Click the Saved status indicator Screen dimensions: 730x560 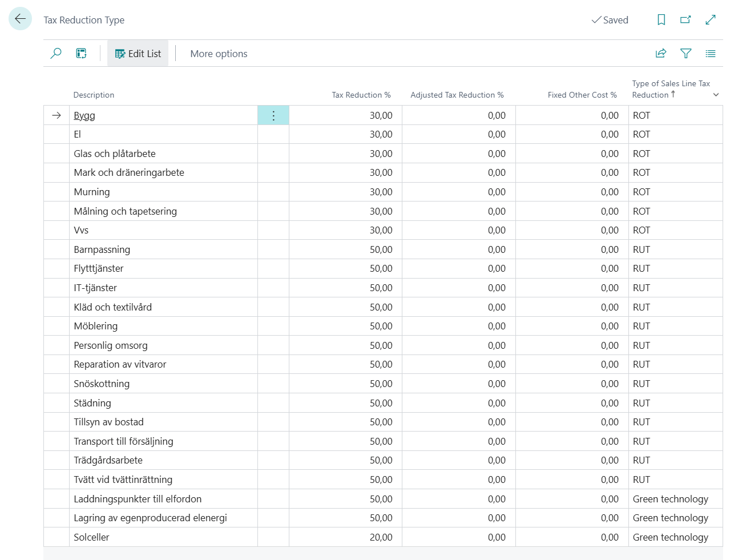pyautogui.click(x=610, y=20)
